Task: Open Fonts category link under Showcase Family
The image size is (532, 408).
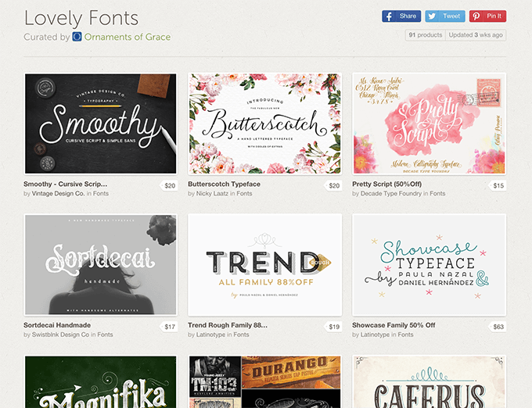Action: click(405, 335)
